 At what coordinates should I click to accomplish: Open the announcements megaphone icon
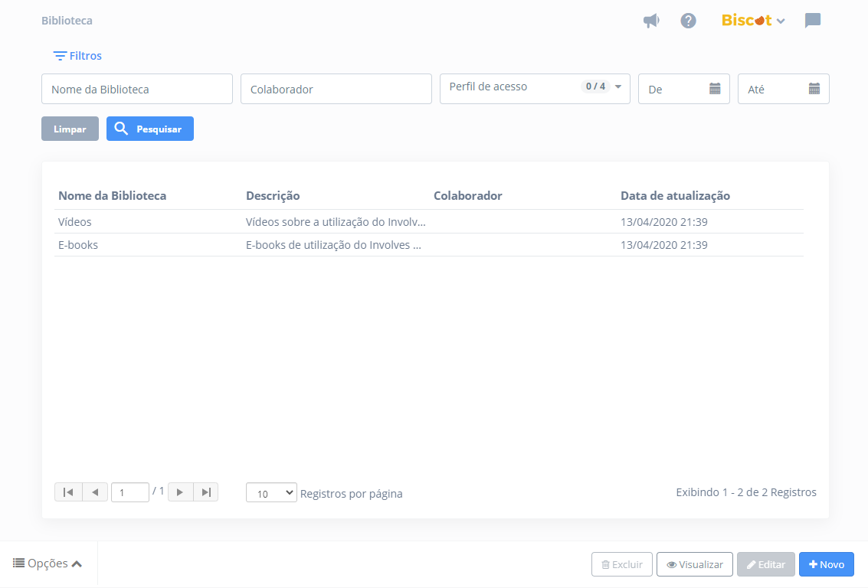pos(651,21)
